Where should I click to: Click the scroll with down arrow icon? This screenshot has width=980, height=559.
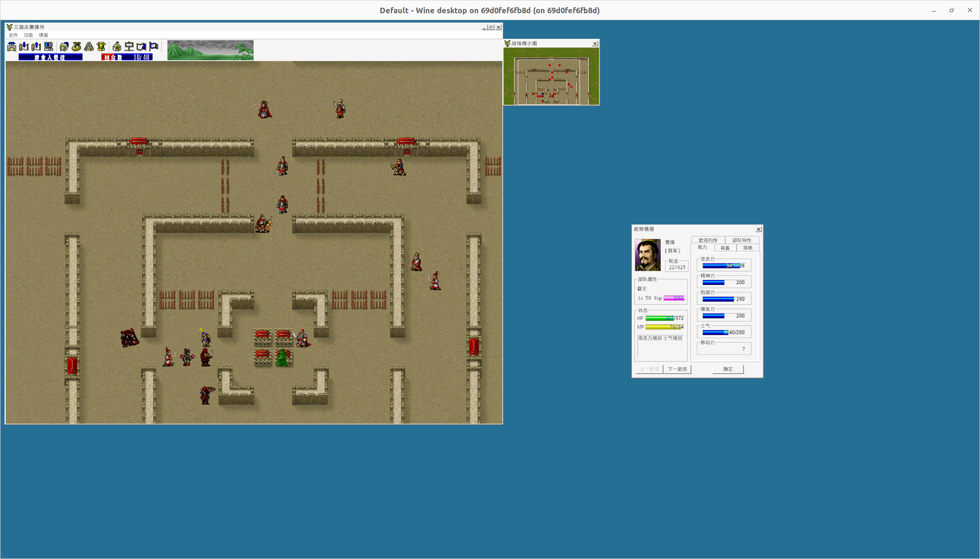[x=24, y=47]
